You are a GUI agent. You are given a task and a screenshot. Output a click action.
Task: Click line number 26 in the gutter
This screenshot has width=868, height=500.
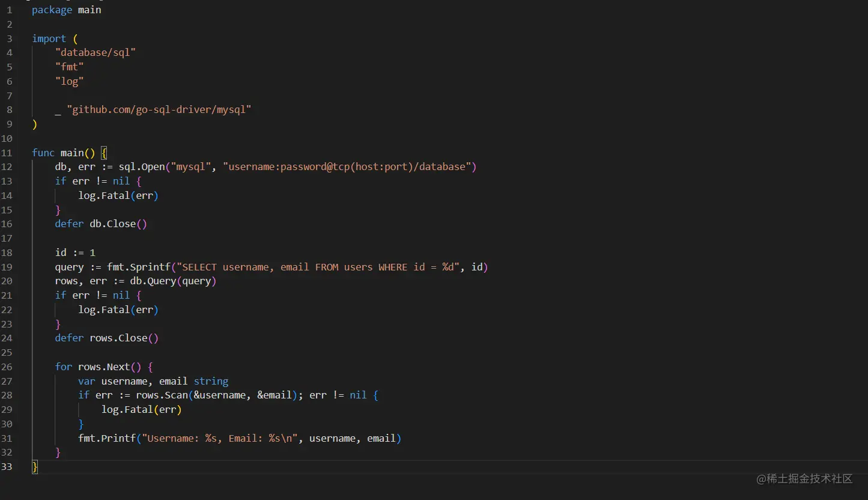click(x=7, y=367)
